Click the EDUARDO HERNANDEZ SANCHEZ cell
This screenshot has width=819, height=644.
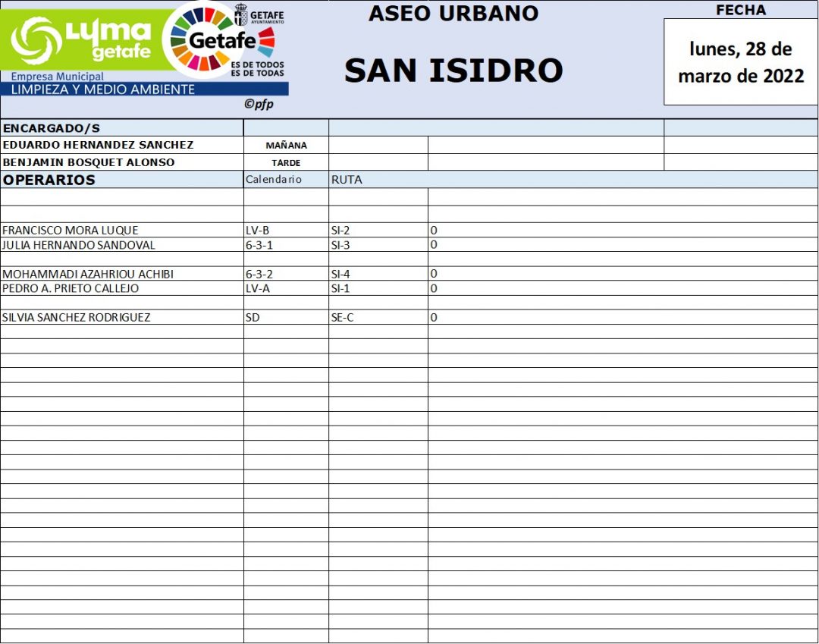(99, 145)
